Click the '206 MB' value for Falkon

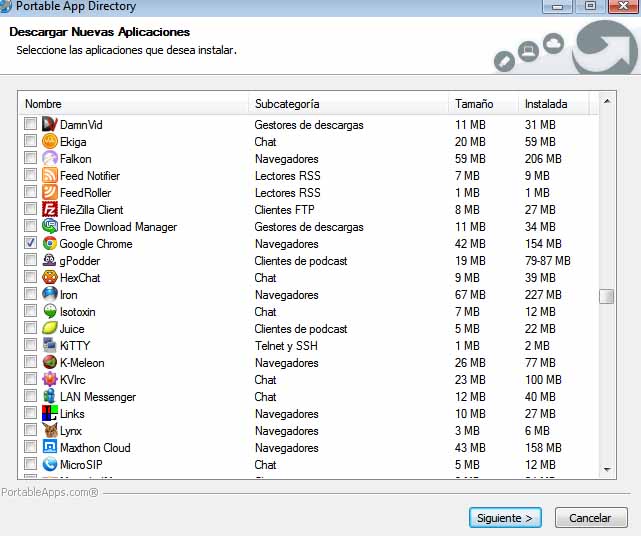pyautogui.click(x=543, y=159)
